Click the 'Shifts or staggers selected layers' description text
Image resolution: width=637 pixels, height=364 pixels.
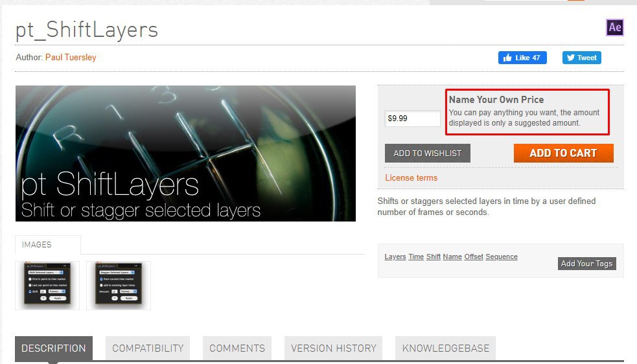[x=486, y=207]
